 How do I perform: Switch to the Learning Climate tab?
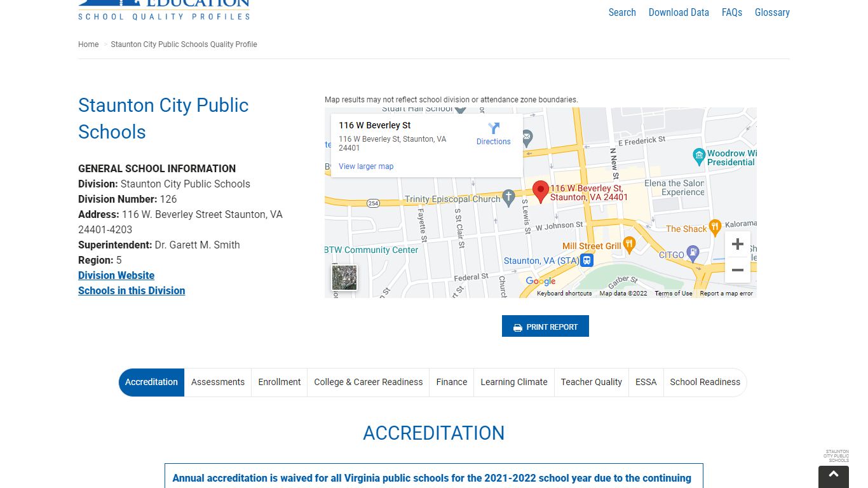pos(514,382)
